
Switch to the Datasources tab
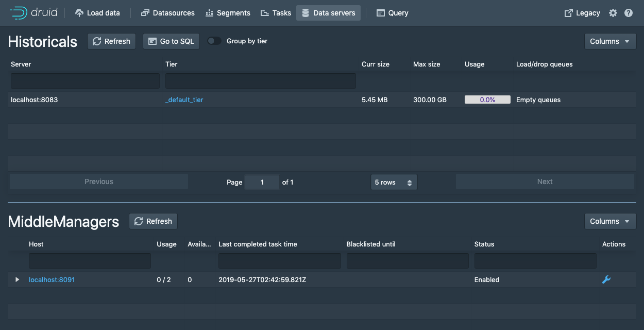pos(168,13)
